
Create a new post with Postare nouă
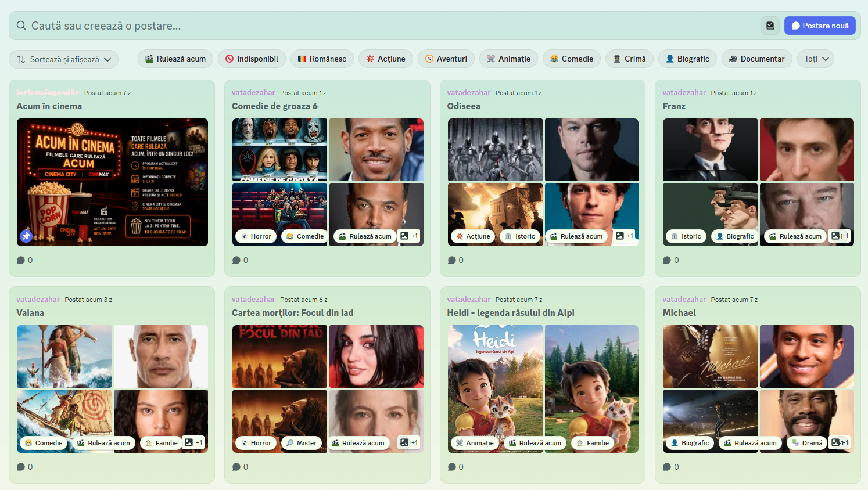[x=820, y=26]
